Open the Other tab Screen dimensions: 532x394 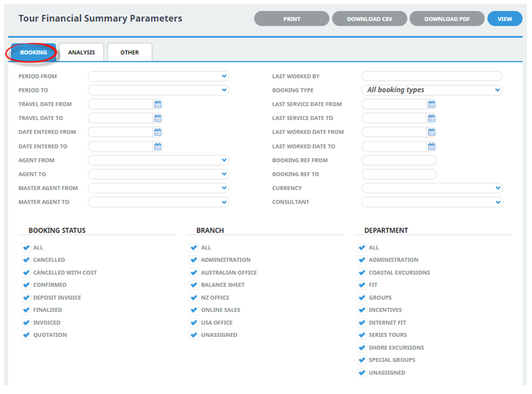130,52
